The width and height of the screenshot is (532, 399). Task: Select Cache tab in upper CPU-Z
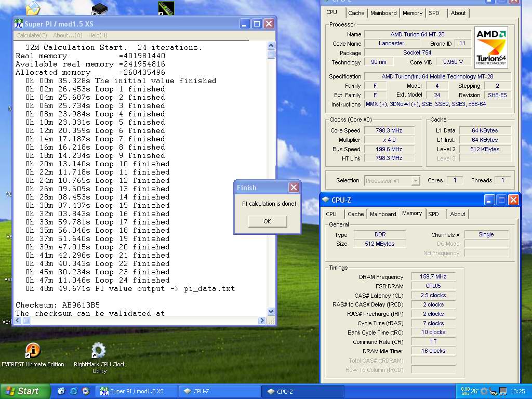point(356,13)
